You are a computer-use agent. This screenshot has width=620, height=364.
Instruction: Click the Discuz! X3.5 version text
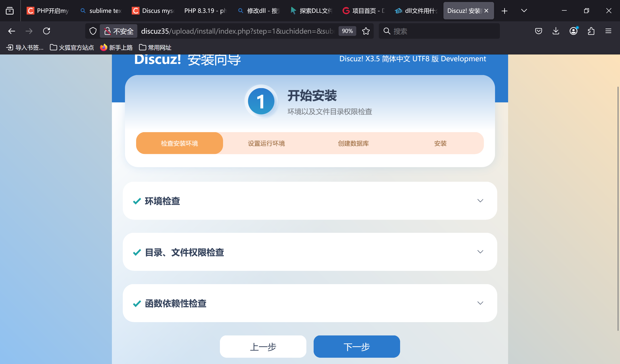[x=413, y=59]
